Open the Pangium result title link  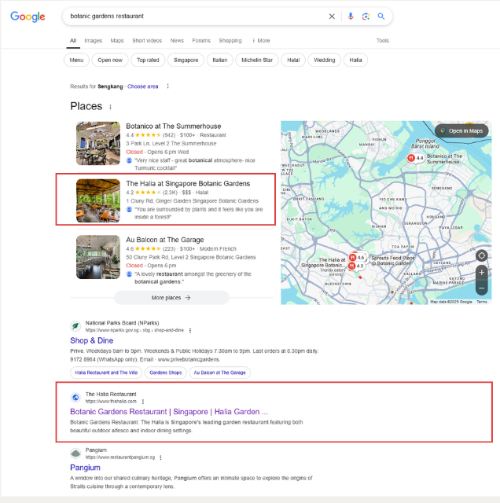click(85, 467)
